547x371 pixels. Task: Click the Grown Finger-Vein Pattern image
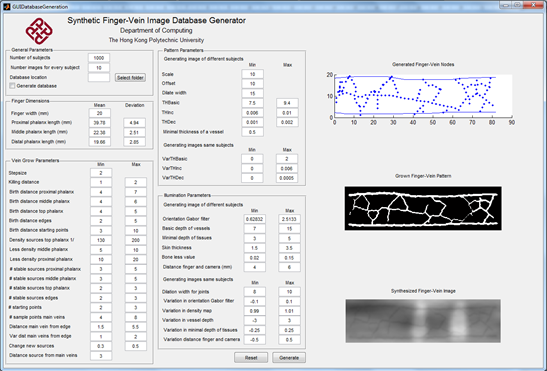click(423, 208)
